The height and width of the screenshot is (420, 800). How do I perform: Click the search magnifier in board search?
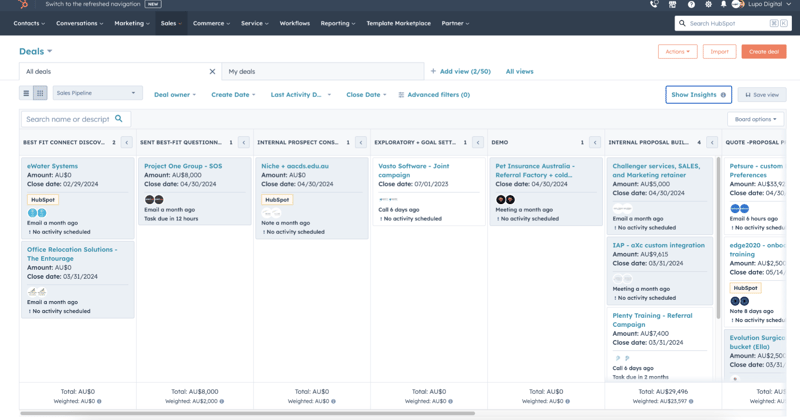[x=119, y=118]
